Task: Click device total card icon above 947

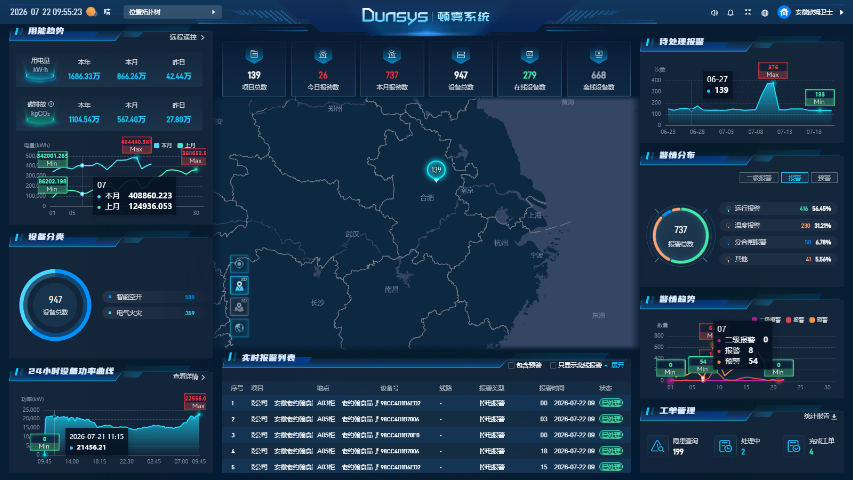Action: [x=461, y=55]
